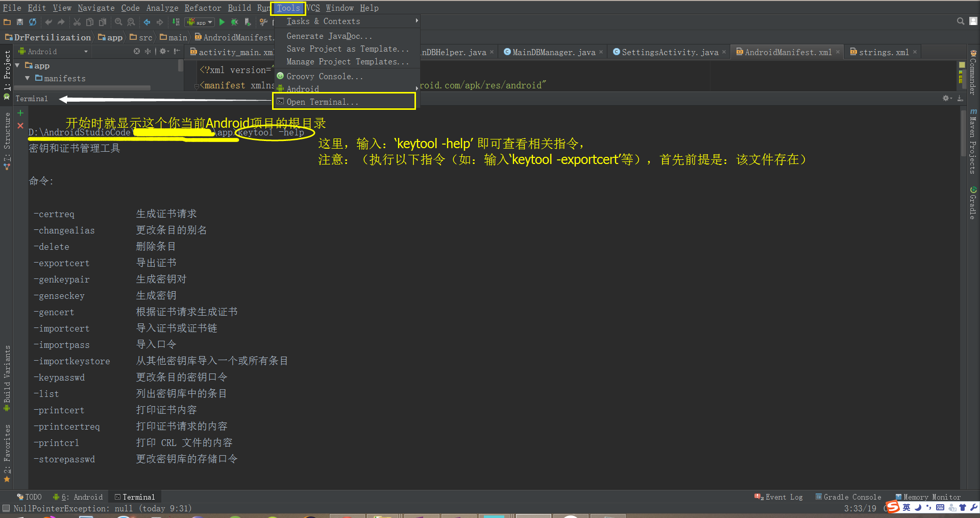
Task: Click the Make Project icon
Action: (176, 22)
